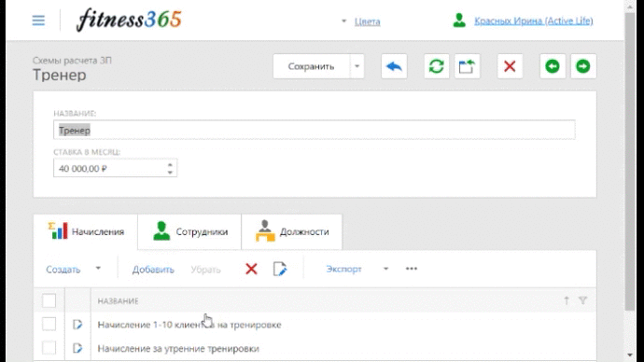This screenshot has width=644, height=362.
Task: Click the Схемы расчета ЗП breadcrumb
Action: click(72, 61)
